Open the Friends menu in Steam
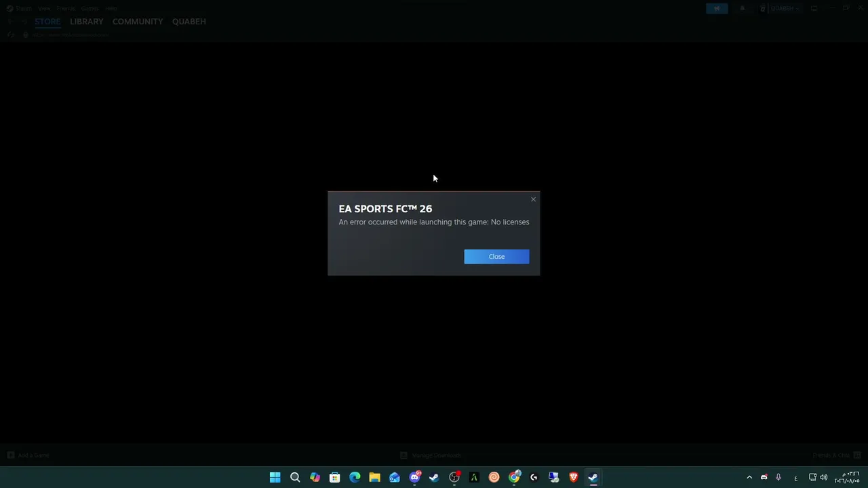868x488 pixels. pos(66,8)
